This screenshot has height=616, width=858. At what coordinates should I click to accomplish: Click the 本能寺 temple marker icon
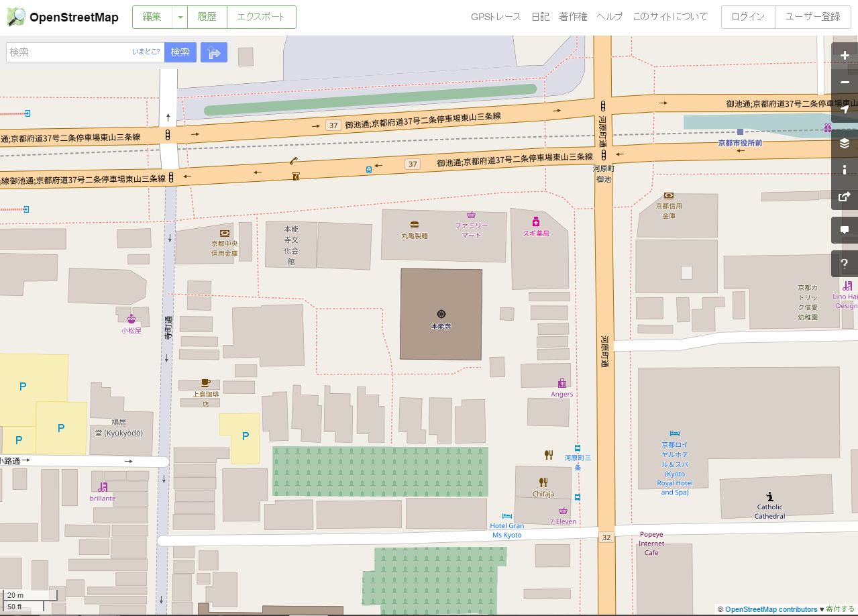pos(441,314)
